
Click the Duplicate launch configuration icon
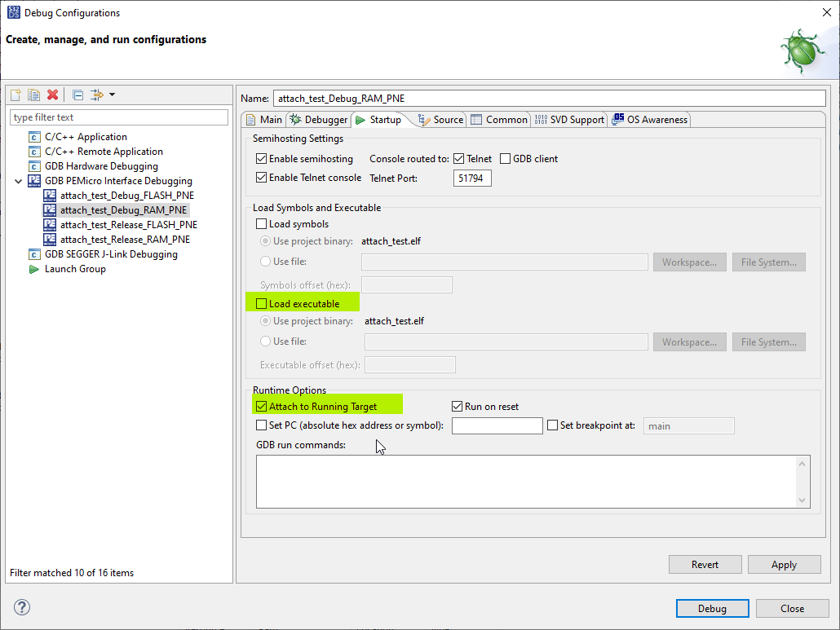(x=33, y=95)
